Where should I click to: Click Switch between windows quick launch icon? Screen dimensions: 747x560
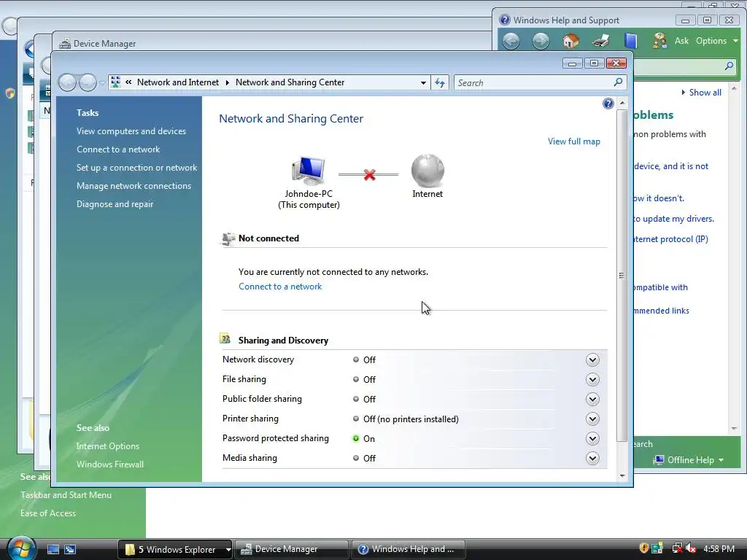(70, 549)
